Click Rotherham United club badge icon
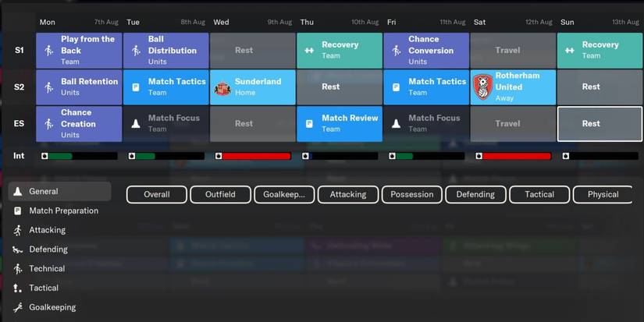Screen dimensions: 644x322 pos(483,87)
